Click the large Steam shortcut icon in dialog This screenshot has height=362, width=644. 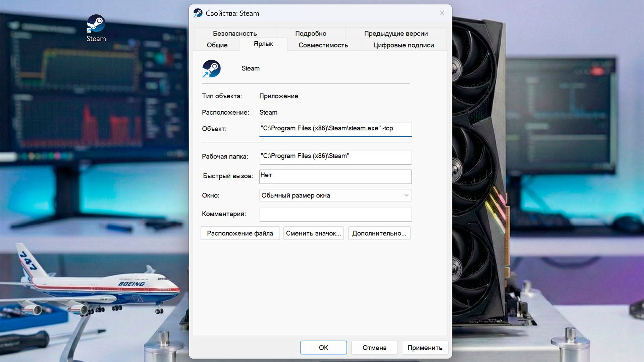click(211, 68)
